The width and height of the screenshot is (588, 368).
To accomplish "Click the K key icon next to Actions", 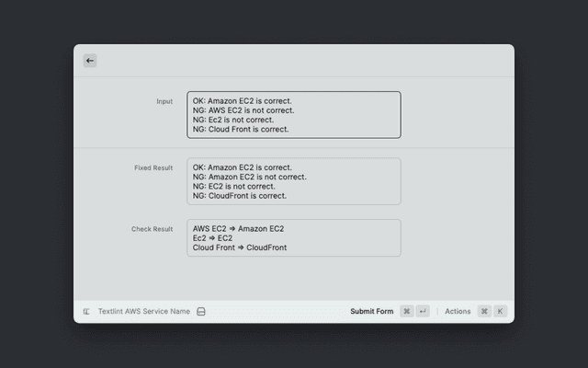I will click(x=501, y=312).
